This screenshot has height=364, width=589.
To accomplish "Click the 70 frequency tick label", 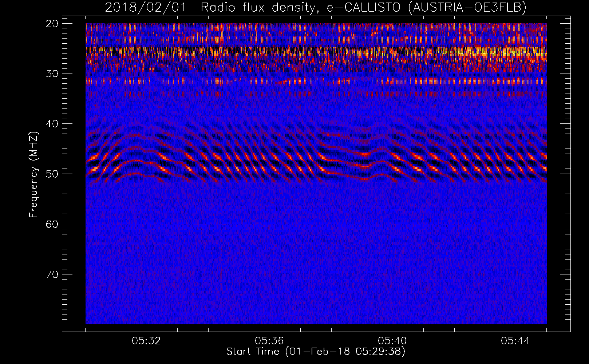I will (53, 274).
